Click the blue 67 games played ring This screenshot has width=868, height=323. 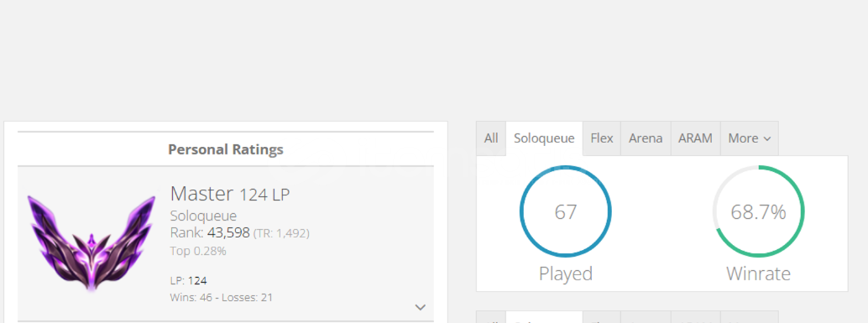tap(565, 211)
